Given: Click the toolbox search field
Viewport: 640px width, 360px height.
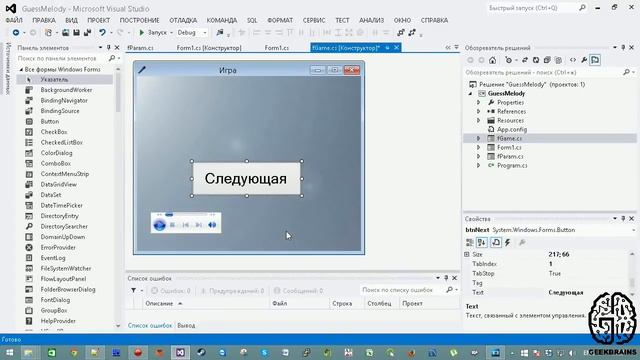Looking at the screenshot, I should 61,58.
